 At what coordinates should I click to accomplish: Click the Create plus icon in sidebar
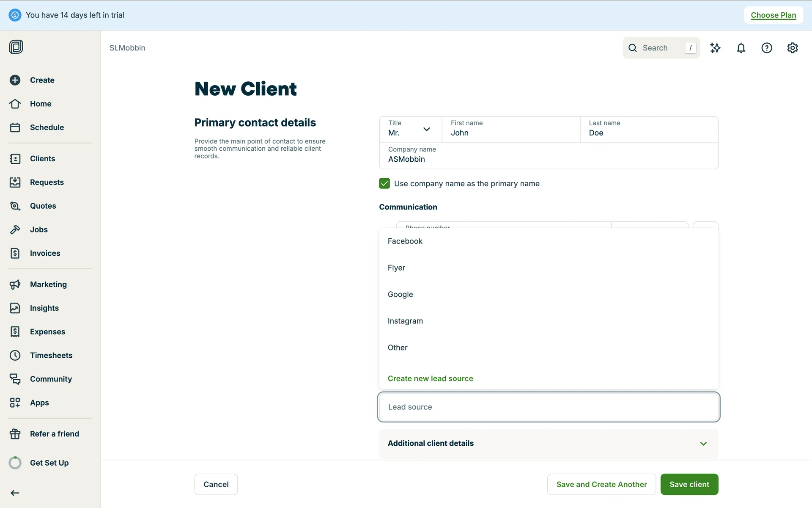tap(15, 80)
